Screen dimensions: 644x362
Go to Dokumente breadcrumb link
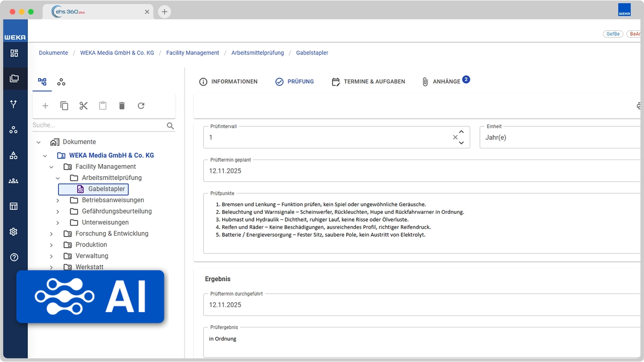(54, 53)
